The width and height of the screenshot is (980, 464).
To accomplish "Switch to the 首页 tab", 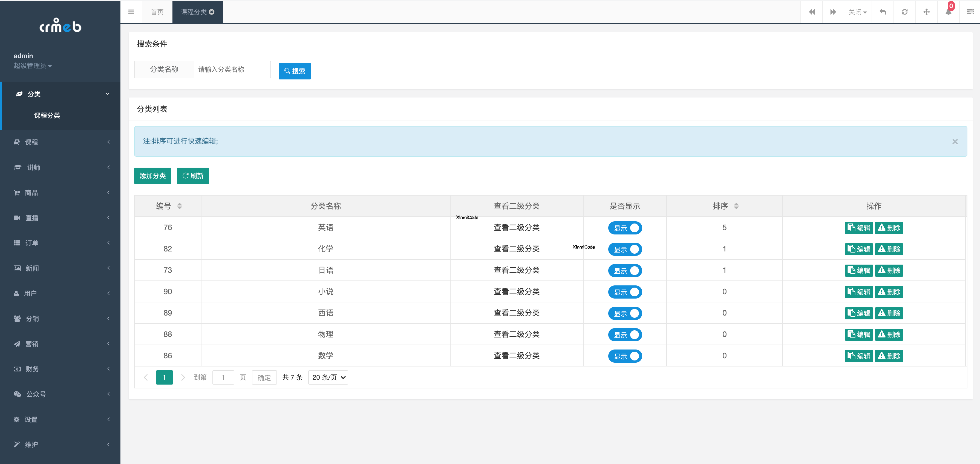I will pyautogui.click(x=157, y=12).
